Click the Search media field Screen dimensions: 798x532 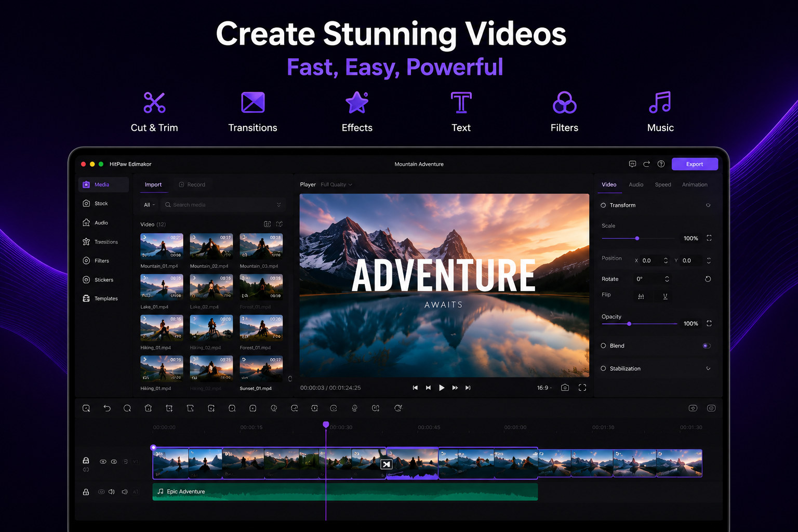click(224, 205)
